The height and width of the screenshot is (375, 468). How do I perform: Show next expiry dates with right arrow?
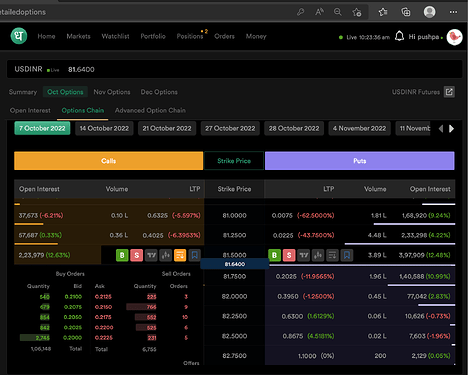click(451, 129)
